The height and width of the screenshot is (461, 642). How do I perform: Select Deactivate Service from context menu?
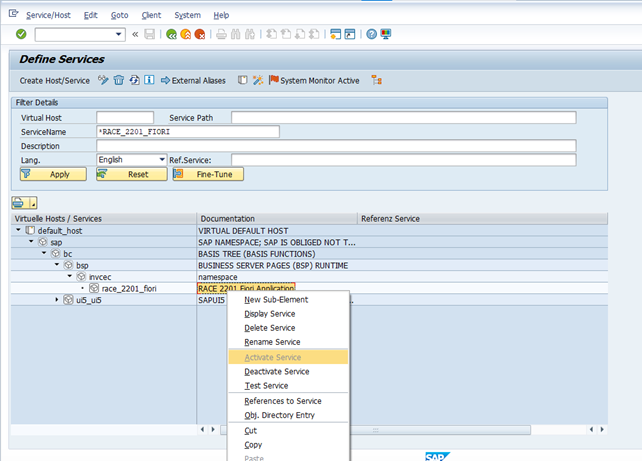click(x=276, y=371)
